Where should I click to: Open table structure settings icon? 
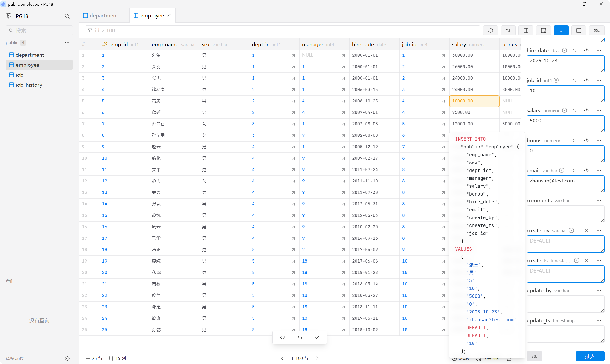tap(543, 30)
